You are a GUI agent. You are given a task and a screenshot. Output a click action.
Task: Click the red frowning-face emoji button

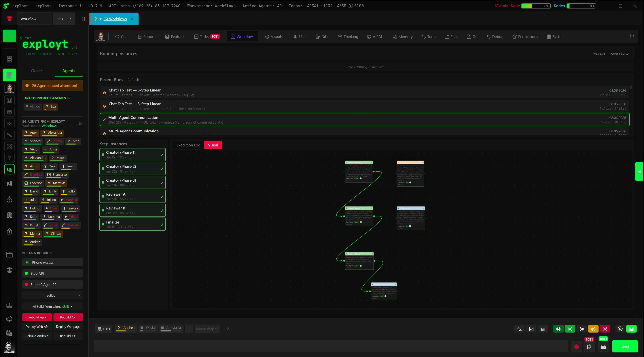tap(605, 329)
